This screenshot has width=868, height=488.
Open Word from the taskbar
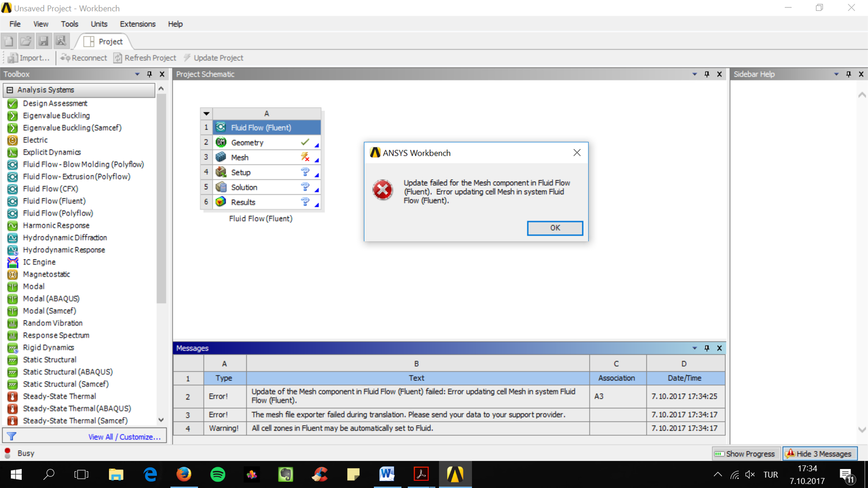click(387, 474)
